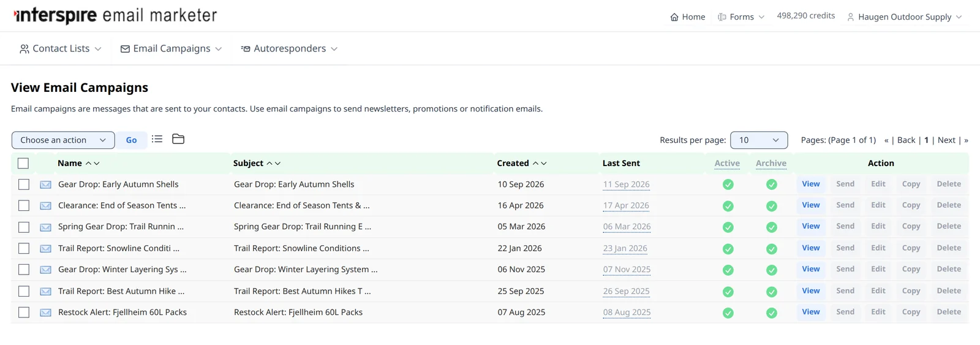Copy the Restock Alert campaign
980x345 pixels.
[x=911, y=312]
